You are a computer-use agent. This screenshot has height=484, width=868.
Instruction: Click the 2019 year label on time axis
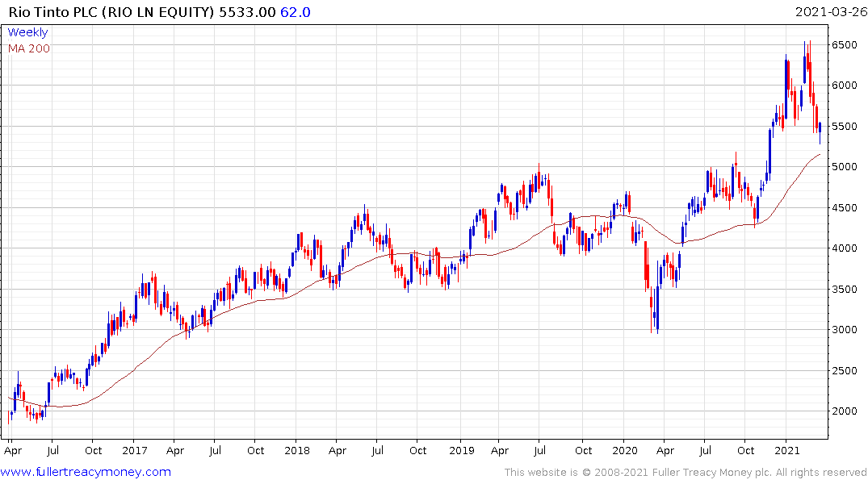tap(462, 450)
